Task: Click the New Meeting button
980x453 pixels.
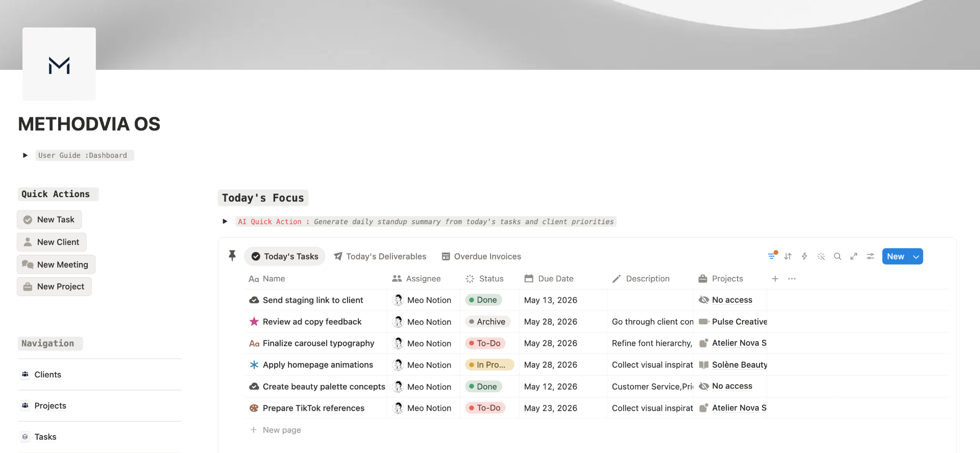Action: 56,265
